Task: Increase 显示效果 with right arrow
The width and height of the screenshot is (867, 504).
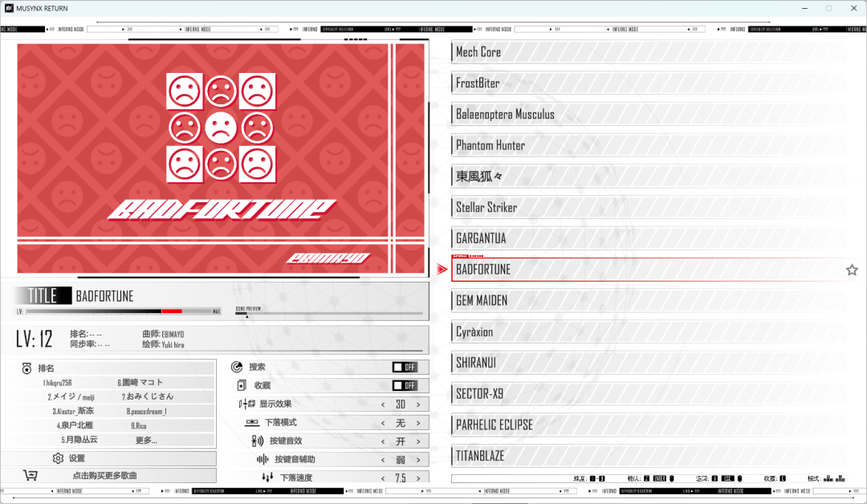Action: [x=418, y=404]
